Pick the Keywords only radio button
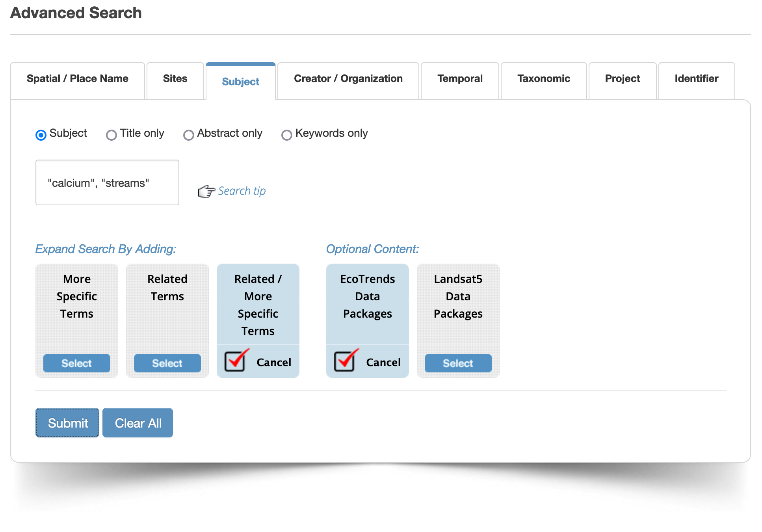Screen dimensions: 762x532 click(287, 135)
